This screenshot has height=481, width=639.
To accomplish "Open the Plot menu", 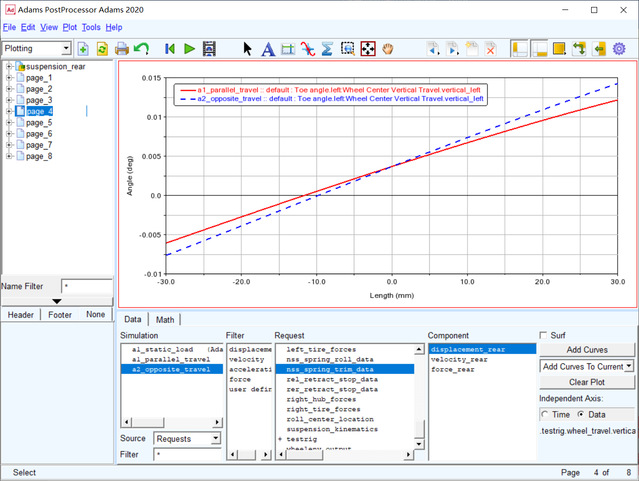I will tap(69, 27).
